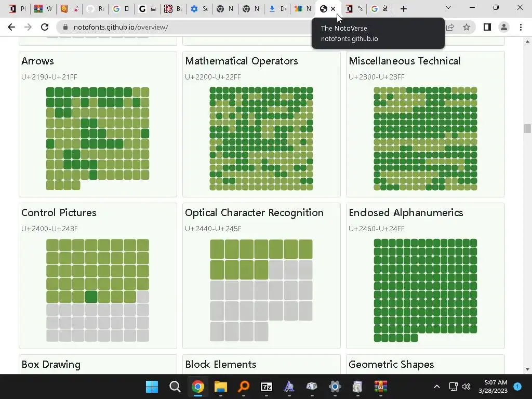This screenshot has width=532, height=399.
Task: Open Windows taskbar search
Action: point(175,387)
